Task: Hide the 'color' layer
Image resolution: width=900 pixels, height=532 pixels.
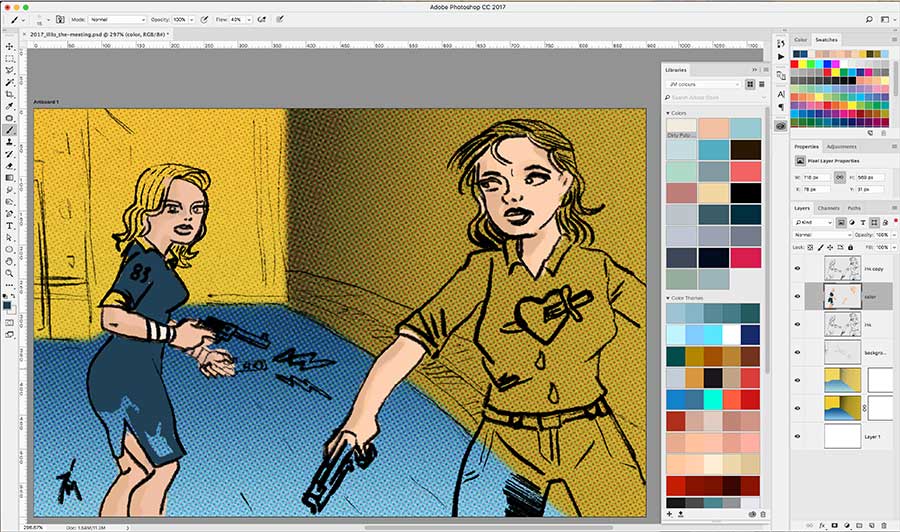Action: [x=798, y=296]
